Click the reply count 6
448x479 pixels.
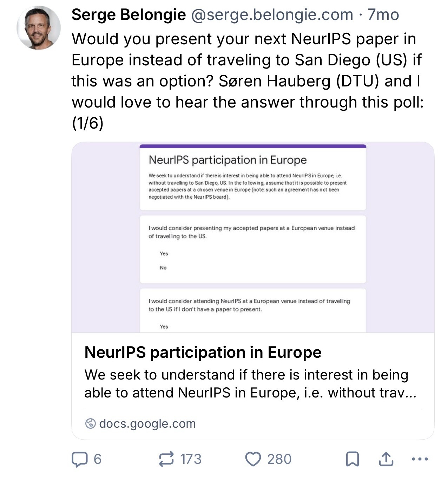pyautogui.click(x=98, y=459)
